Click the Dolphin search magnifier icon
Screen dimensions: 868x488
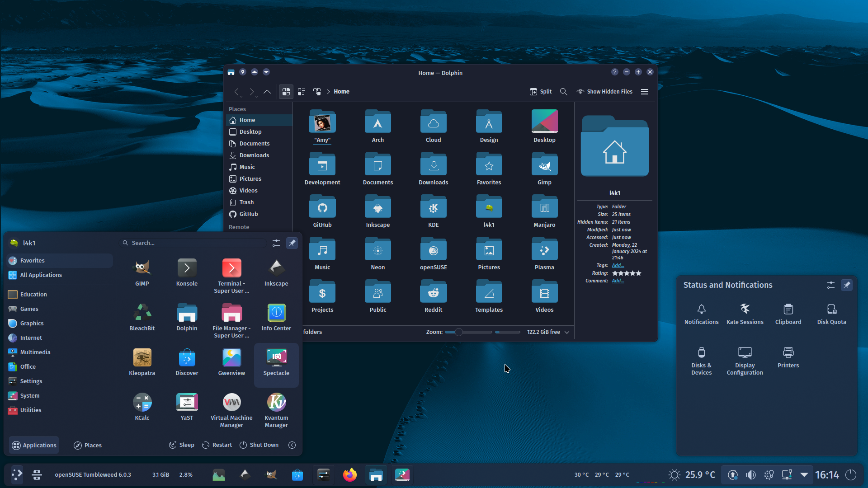tap(563, 91)
